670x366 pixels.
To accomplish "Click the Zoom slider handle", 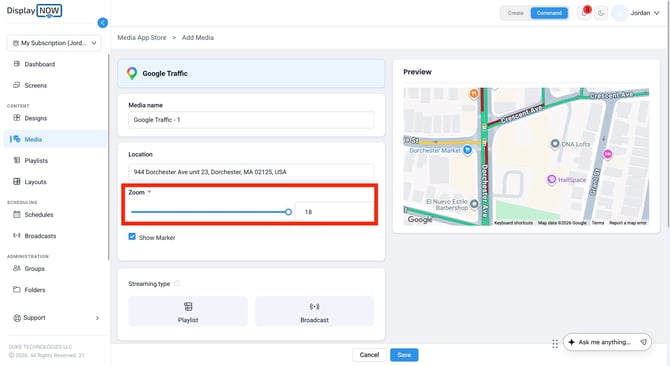I will point(288,212).
